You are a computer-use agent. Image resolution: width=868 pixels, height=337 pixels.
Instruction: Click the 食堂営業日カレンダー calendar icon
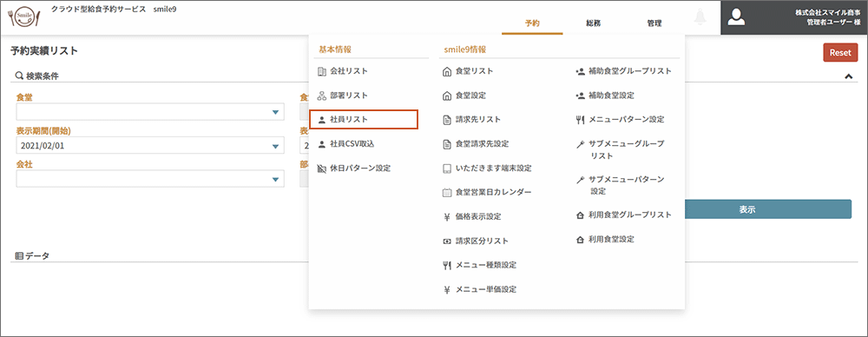point(447,192)
